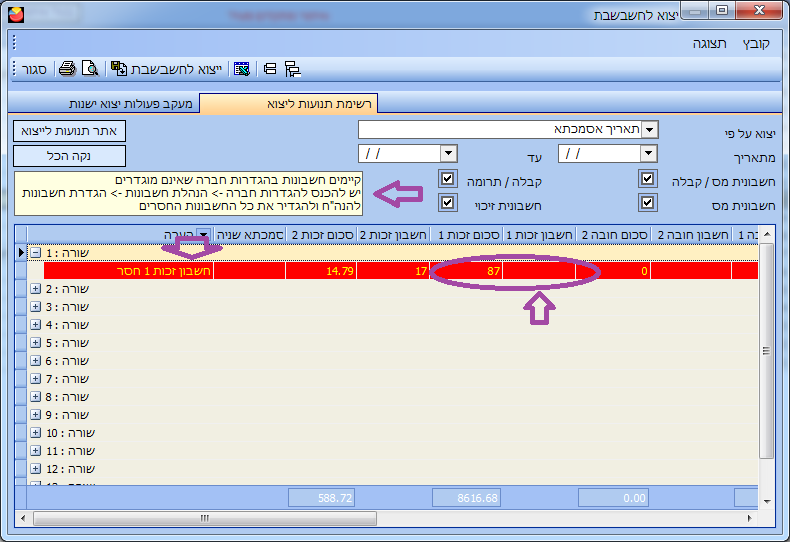Open print preview with the magnifier icon

click(89, 69)
